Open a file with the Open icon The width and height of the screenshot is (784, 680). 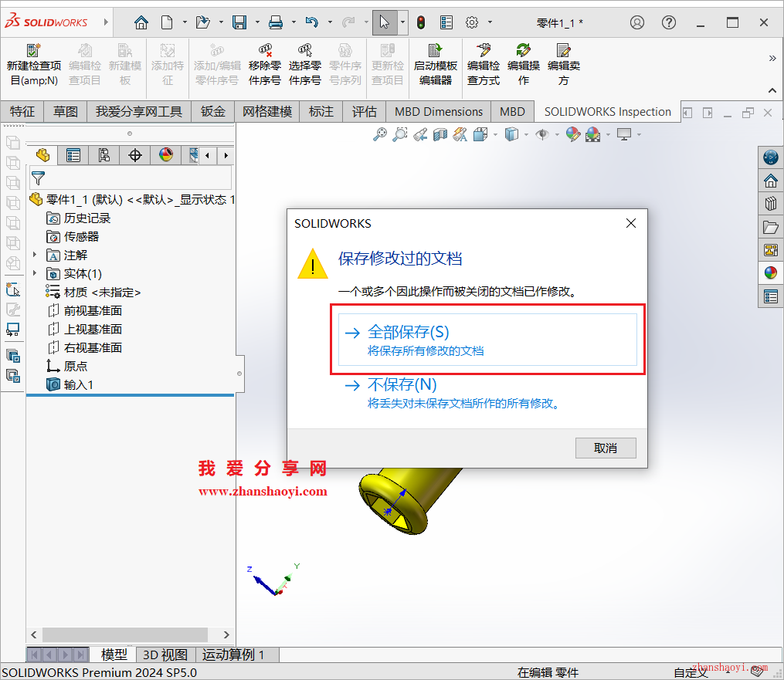(203, 22)
